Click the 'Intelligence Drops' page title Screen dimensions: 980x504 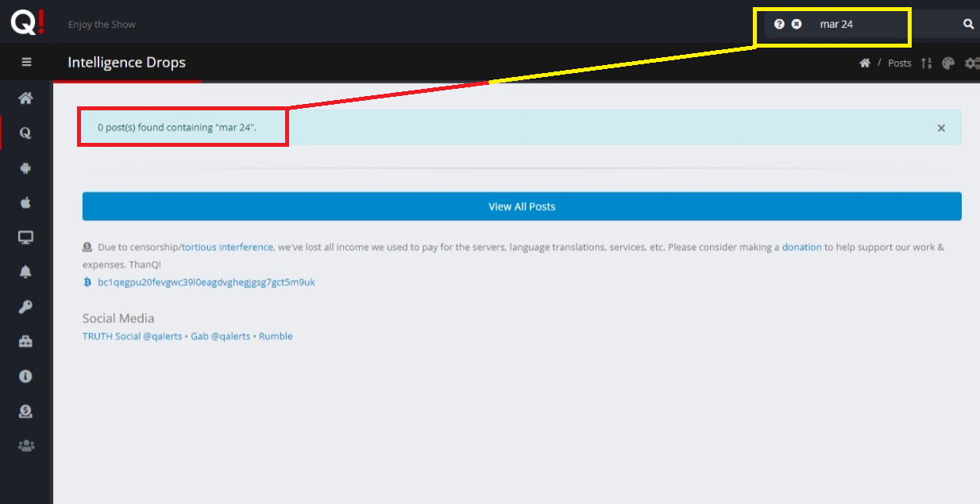127,62
